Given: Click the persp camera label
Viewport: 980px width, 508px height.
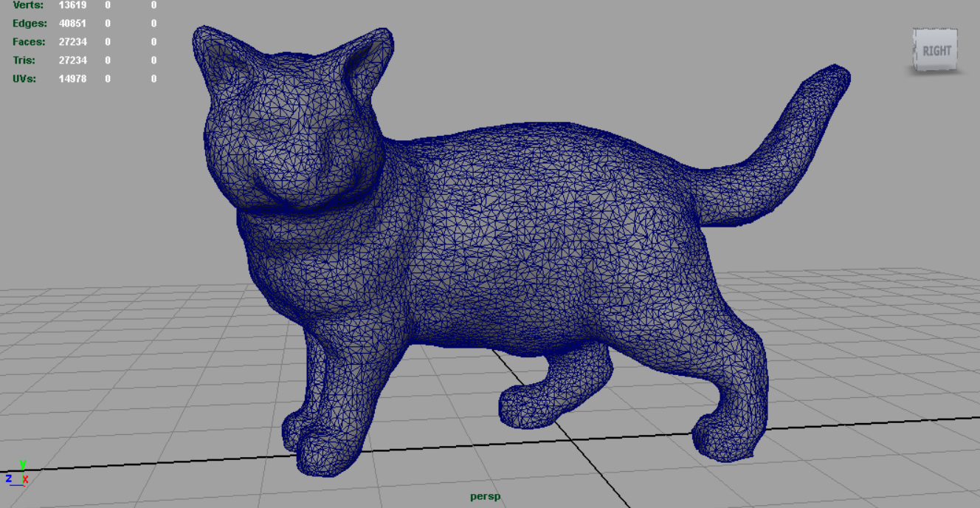Looking at the screenshot, I should coord(485,497).
